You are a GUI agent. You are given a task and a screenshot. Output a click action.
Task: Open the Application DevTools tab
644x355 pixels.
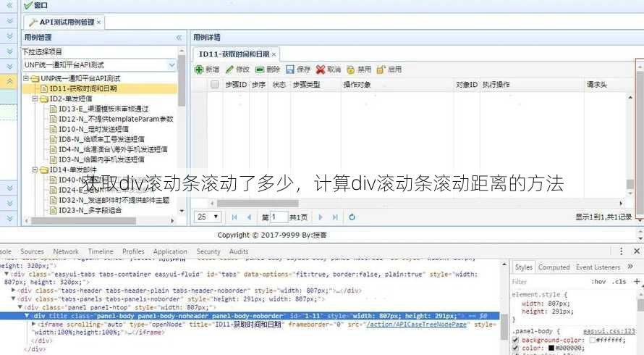[x=170, y=251]
